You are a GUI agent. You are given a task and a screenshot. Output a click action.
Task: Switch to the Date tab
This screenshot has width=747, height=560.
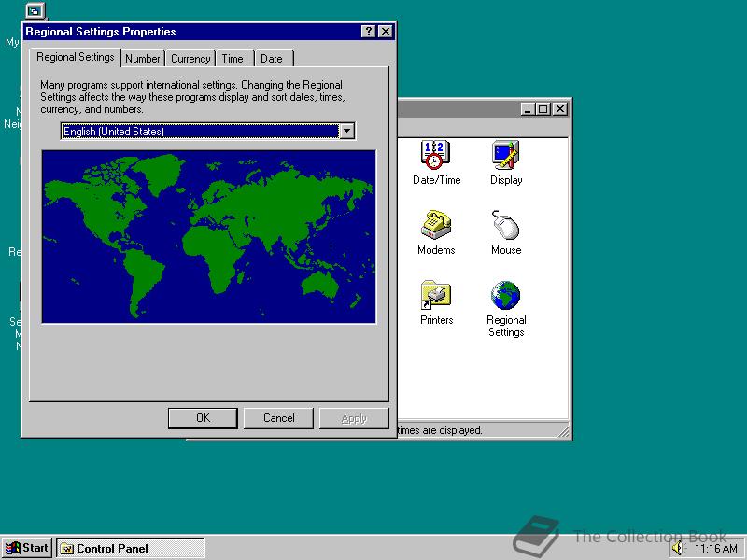pyautogui.click(x=272, y=59)
